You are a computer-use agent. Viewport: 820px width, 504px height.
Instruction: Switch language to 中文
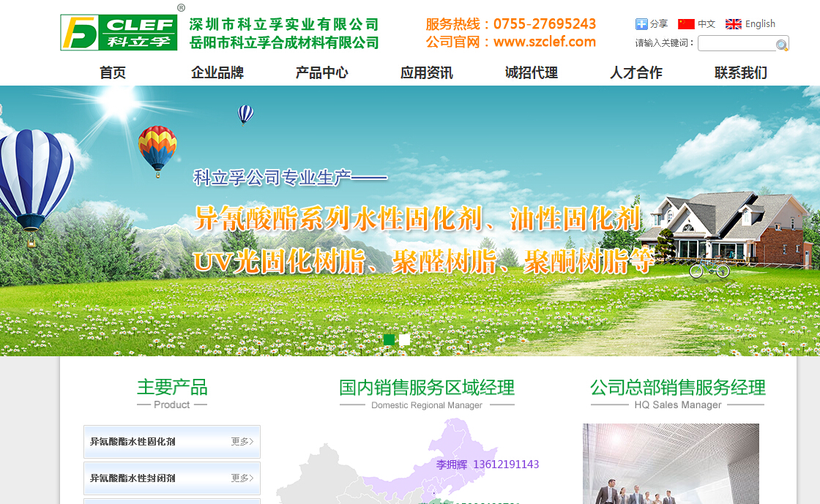click(707, 24)
